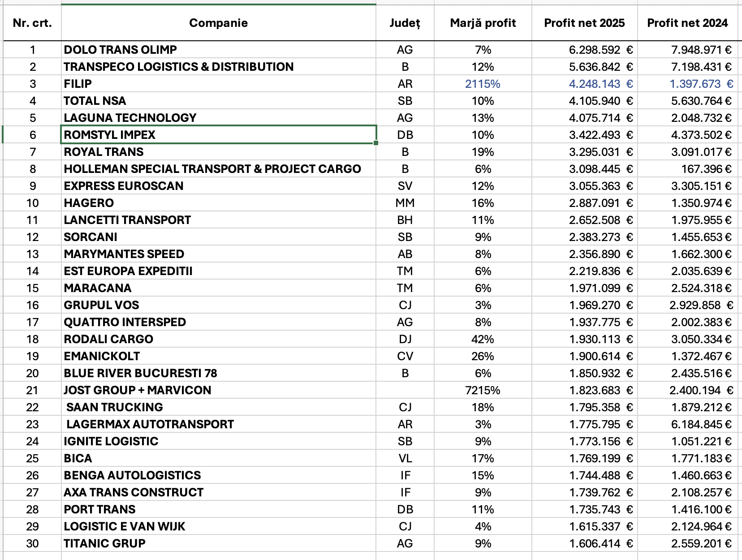Select the 'Profit net 2025' header
Viewport: 742px width, 560px height.
[x=585, y=23]
